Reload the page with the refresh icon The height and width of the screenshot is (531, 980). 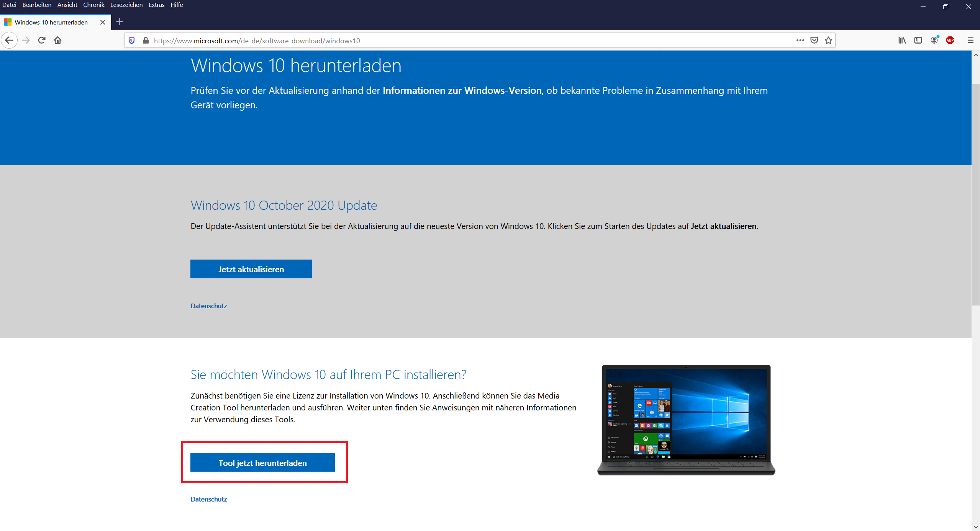click(42, 40)
